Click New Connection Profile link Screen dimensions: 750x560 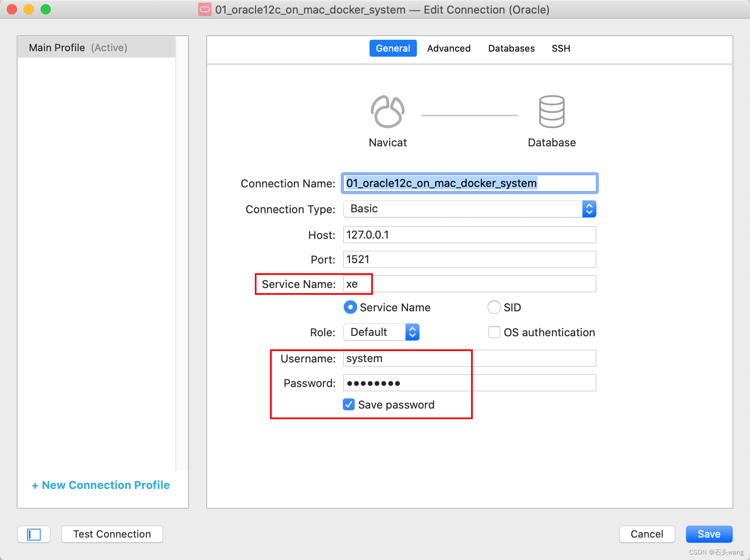coord(101,485)
